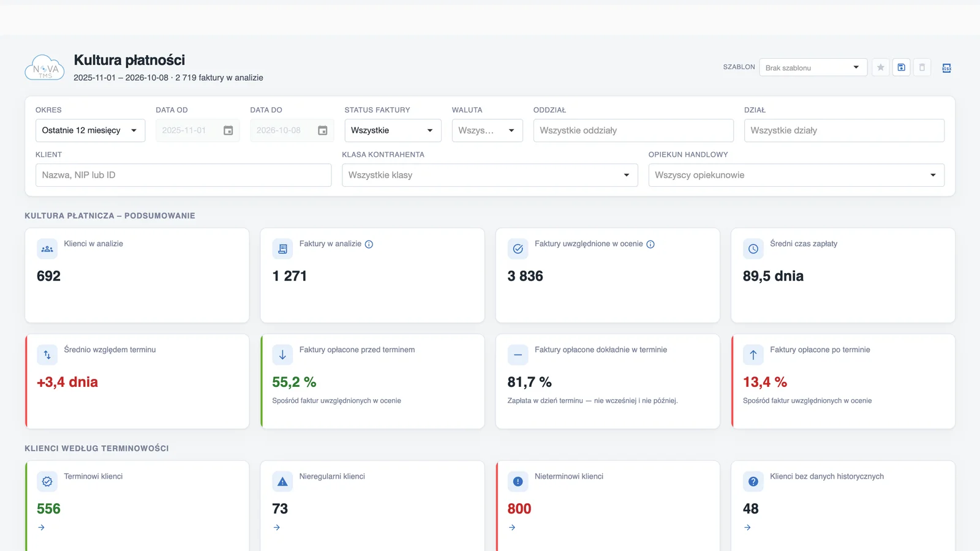The height and width of the screenshot is (551, 980).
Task: Expand Klasa kontrahenta Wszystkie klasy dropdown
Action: point(490,175)
